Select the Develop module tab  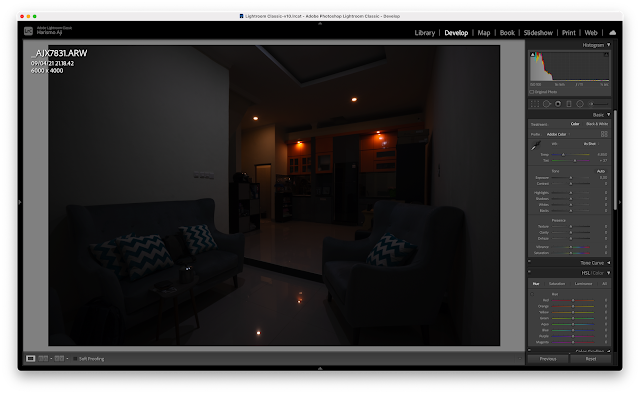pos(456,33)
